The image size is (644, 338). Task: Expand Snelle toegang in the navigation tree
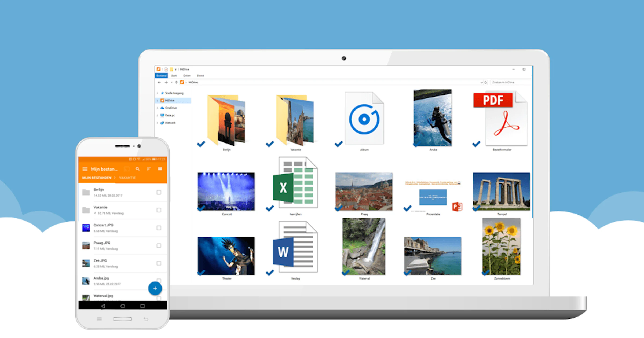157,93
